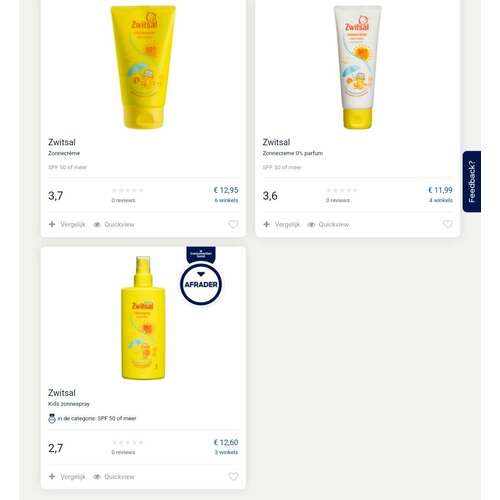Open the white Zwitsal 0% parfum tube image
500x500 pixels.
click(x=358, y=67)
